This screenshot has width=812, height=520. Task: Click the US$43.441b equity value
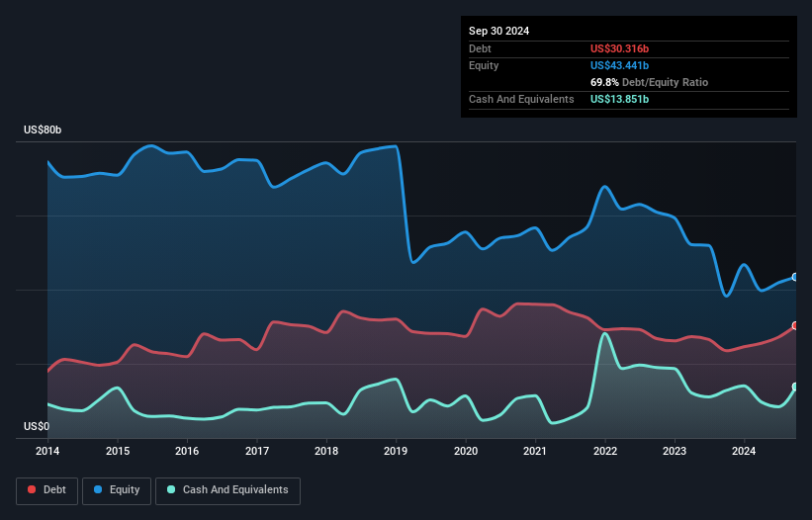[x=619, y=65]
